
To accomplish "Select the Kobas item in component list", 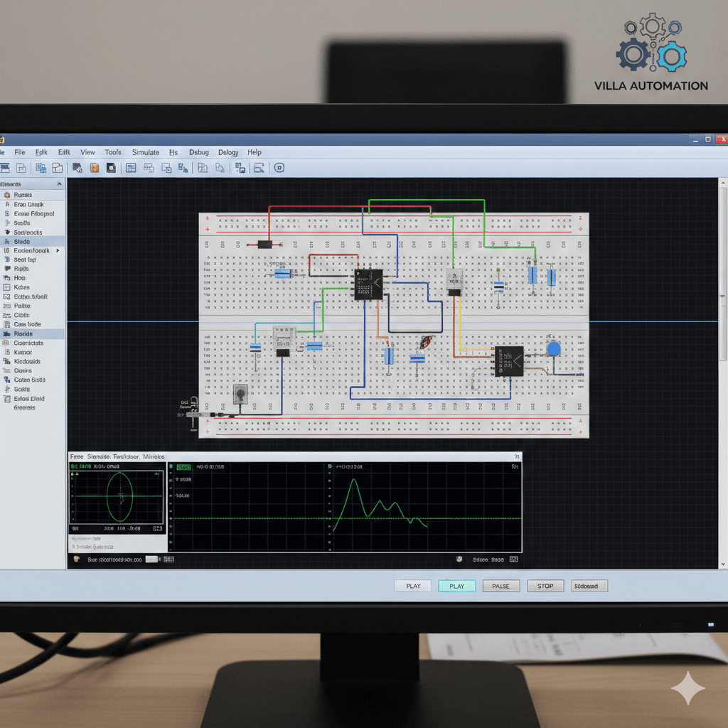I will tap(21, 287).
